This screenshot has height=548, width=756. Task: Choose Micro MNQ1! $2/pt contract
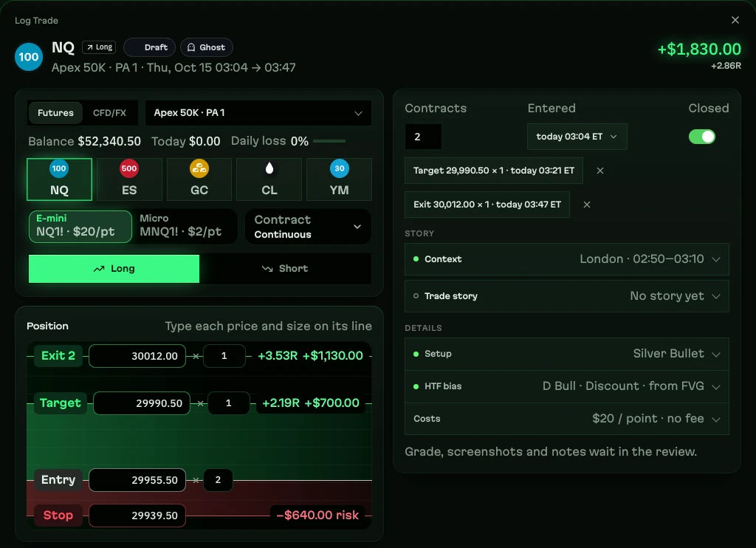pos(185,226)
